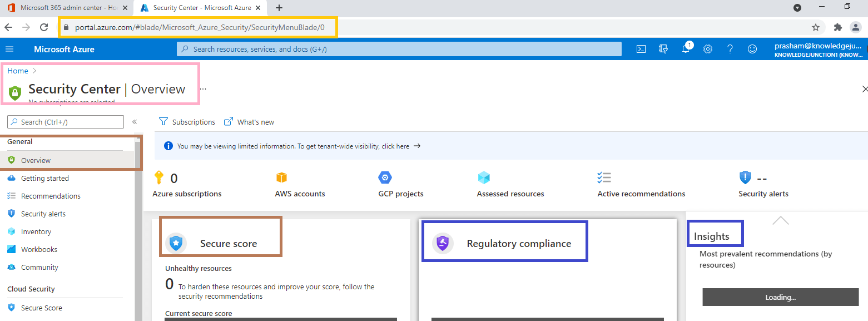The image size is (868, 321).
Task: Click the GCP projects label
Action: click(401, 194)
